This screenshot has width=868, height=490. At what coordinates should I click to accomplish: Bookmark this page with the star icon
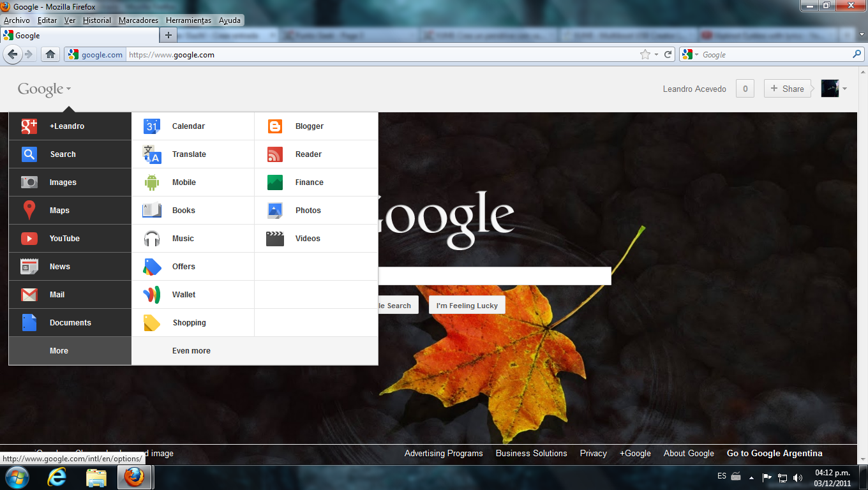tap(645, 54)
